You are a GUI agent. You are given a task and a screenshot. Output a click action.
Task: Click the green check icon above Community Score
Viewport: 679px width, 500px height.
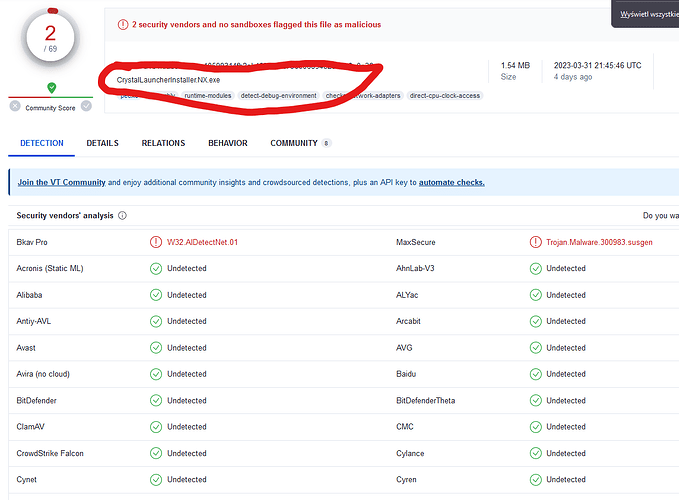(51, 88)
